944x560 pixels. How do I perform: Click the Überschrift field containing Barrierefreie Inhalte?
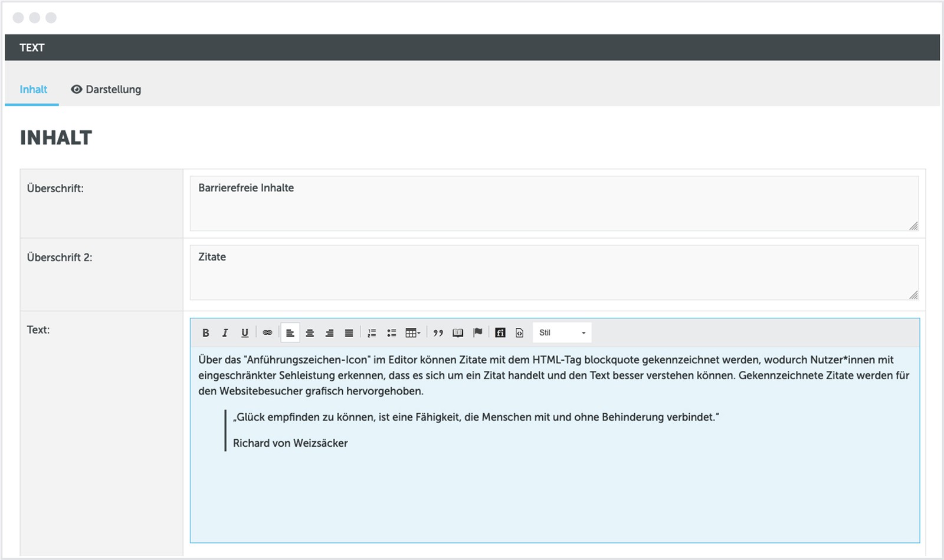[553, 203]
